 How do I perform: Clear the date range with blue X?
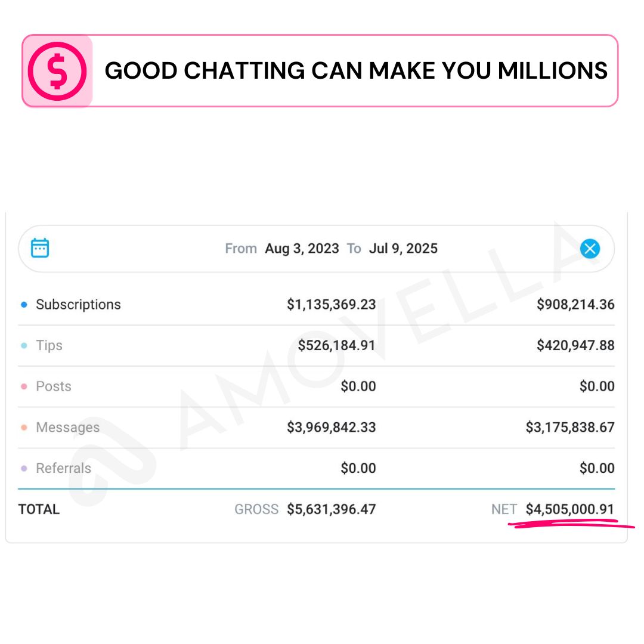point(590,249)
